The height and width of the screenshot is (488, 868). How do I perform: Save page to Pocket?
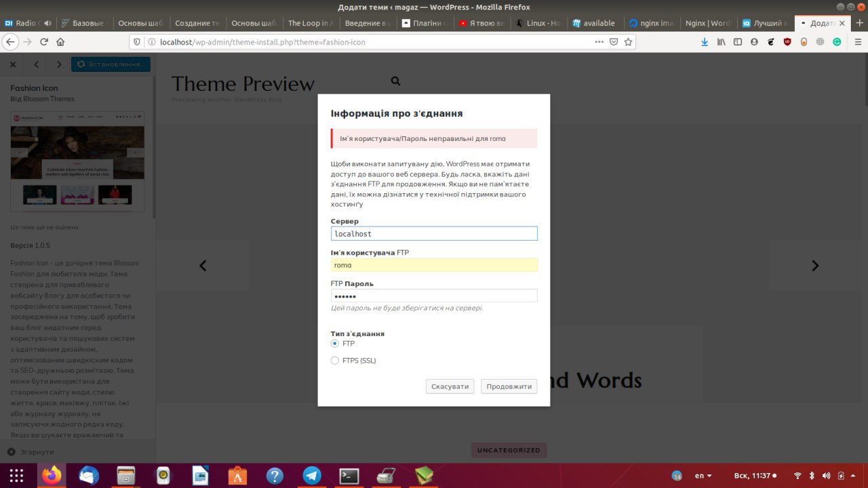point(614,41)
